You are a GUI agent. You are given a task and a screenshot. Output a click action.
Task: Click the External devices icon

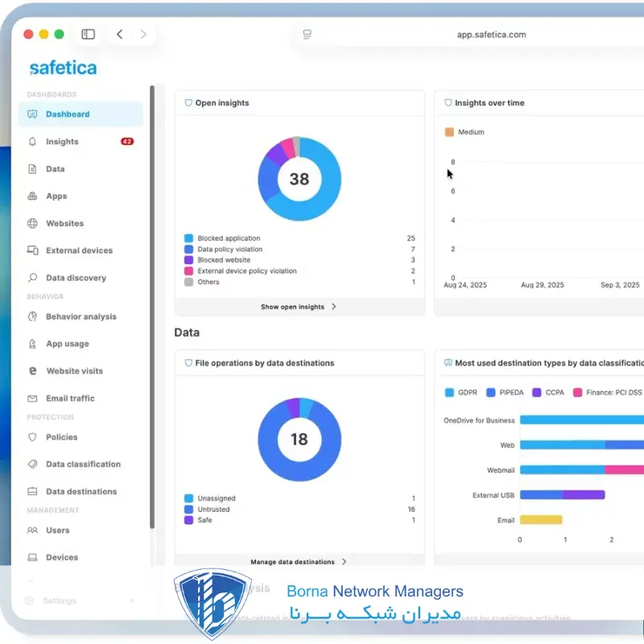coord(32,250)
